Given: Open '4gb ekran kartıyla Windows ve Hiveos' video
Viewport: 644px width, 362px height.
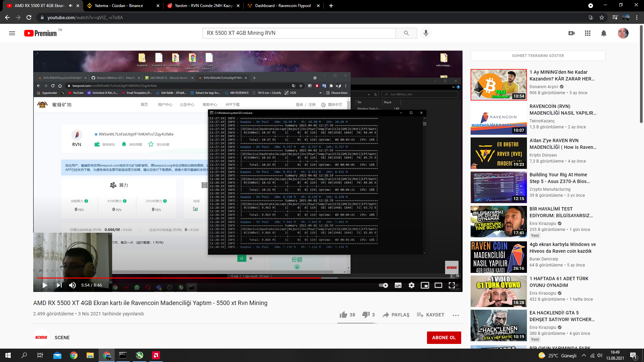Looking at the screenshot, I should [x=562, y=248].
